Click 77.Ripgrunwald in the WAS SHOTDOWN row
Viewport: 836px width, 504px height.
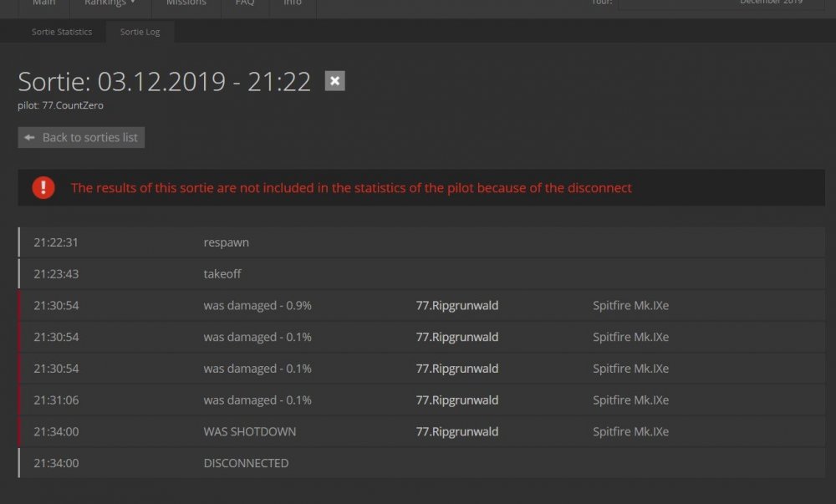(x=456, y=432)
